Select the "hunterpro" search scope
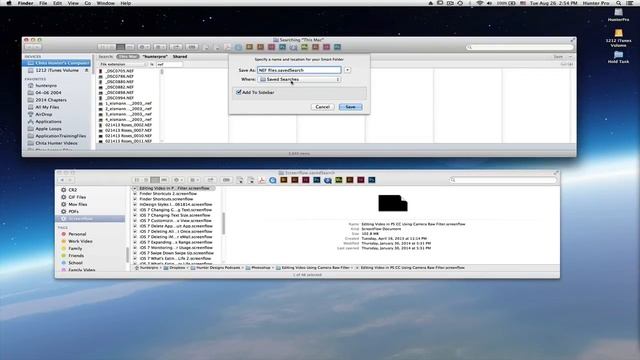 tap(155, 57)
